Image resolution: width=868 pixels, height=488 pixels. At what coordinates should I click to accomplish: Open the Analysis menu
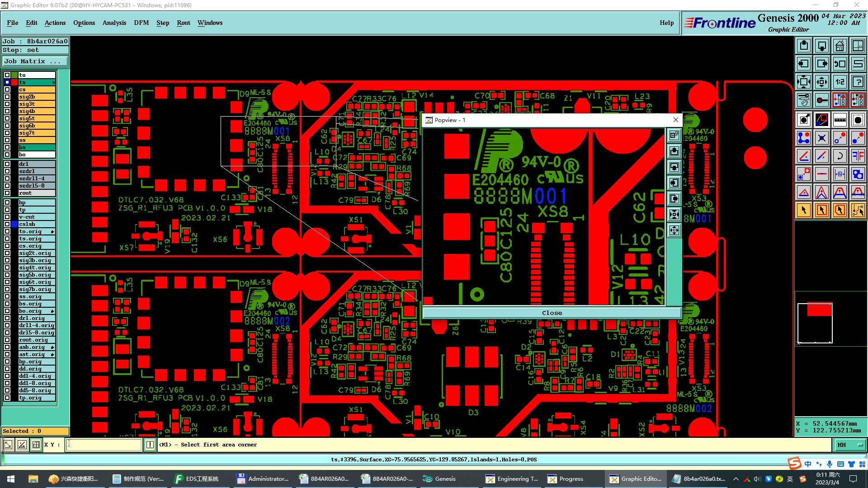tap(114, 23)
